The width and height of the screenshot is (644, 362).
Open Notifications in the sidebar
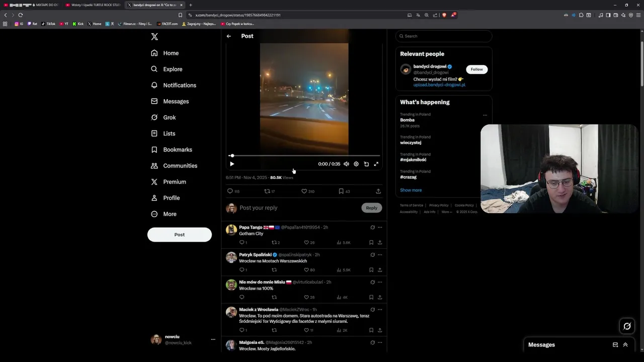pos(174,85)
